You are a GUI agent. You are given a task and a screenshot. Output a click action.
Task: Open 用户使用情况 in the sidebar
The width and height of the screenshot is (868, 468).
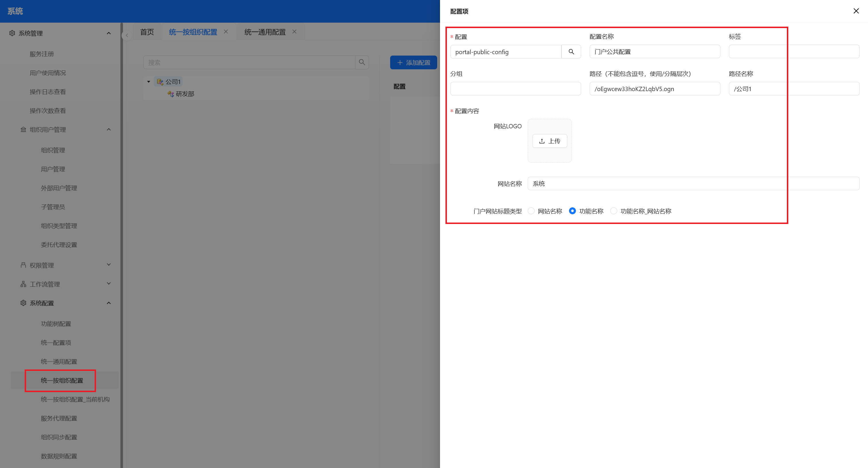[48, 73]
